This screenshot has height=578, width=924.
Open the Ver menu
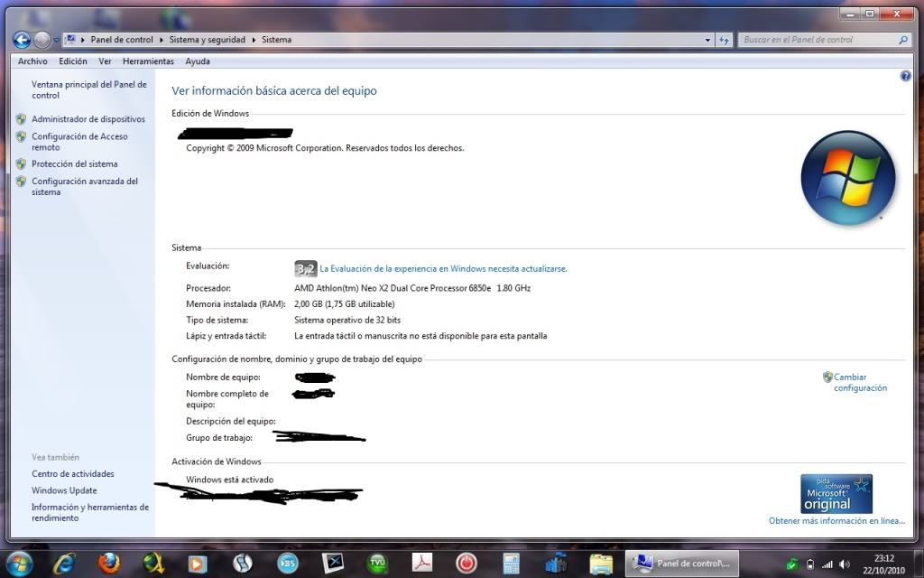(105, 61)
